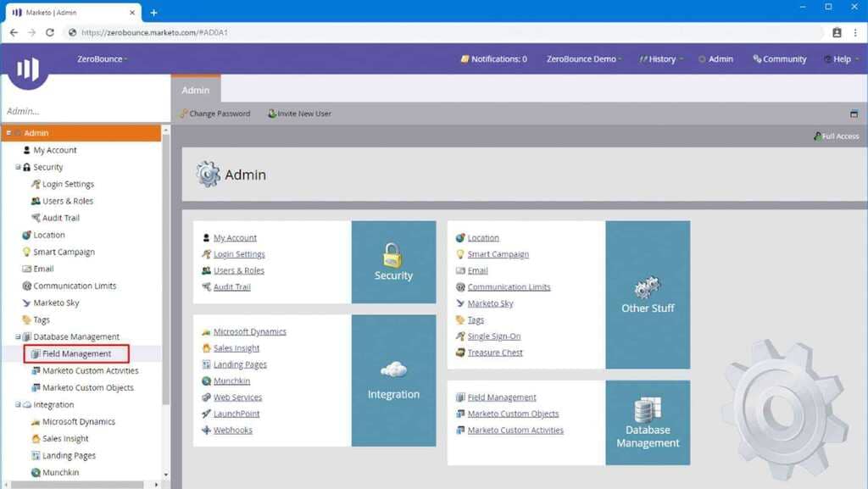
Task: Open the Field Management link in the Database card
Action: coord(502,397)
